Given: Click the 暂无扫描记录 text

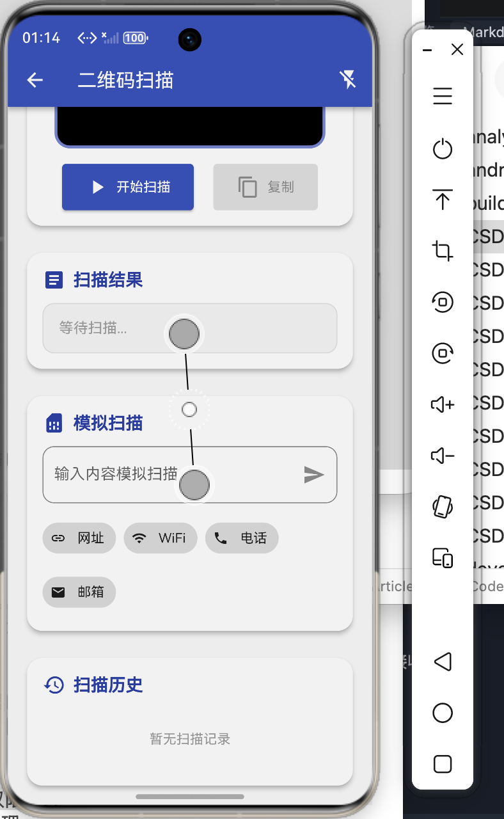Looking at the screenshot, I should (190, 739).
